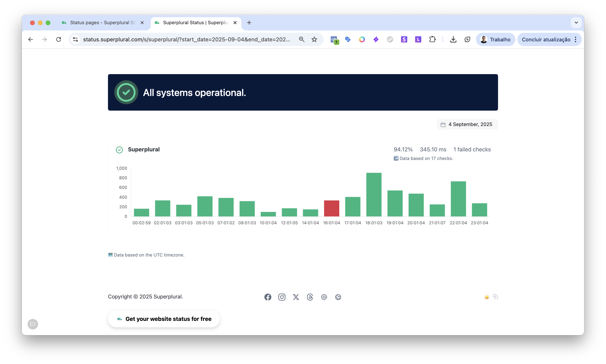Click the tallest 18:01:03 chart bar
This screenshot has width=606, height=364.
point(373,194)
